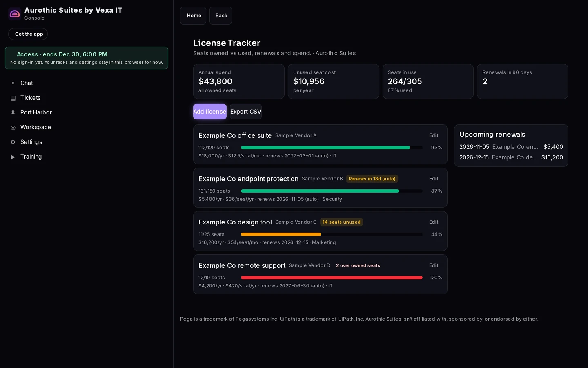Click the 'Upcoming renewals' heading
Screen dimensions: 588x368
coord(492,134)
